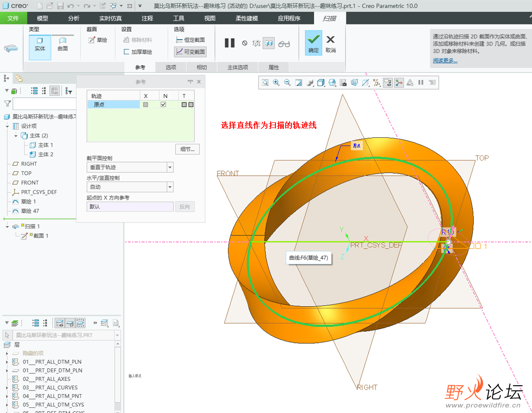Image resolution: width=532 pixels, height=413 pixels.
Task: Collapse the 主体 (2) tree node
Action: point(16,135)
